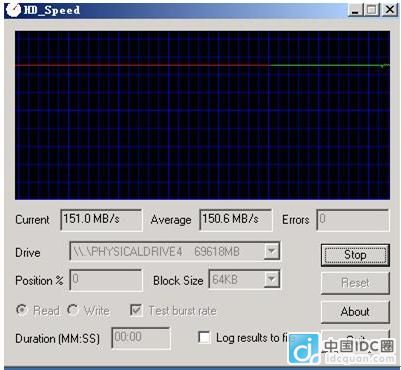This screenshot has width=401, height=370.
Task: Click the IDC watermark logo icon
Action: (304, 349)
